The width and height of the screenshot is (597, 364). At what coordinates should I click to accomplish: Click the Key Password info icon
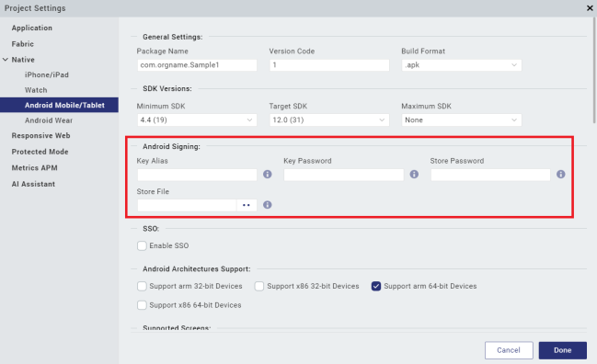414,175
